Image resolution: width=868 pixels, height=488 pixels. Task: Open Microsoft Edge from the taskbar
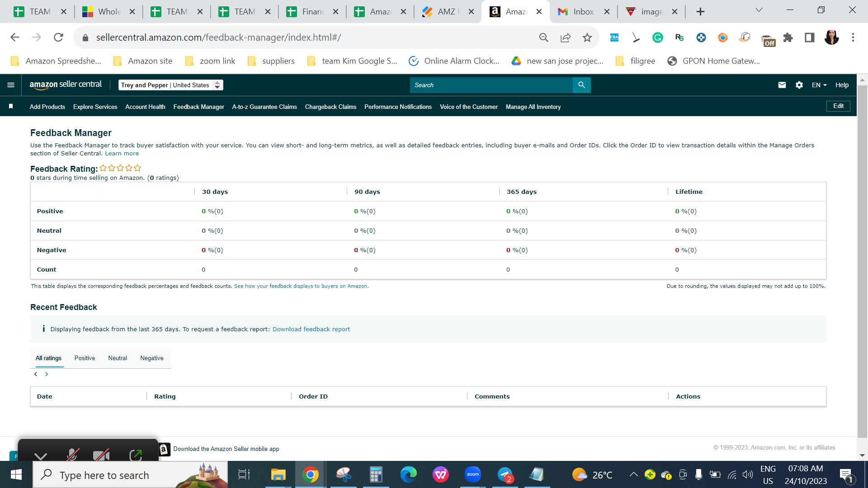[x=408, y=475]
